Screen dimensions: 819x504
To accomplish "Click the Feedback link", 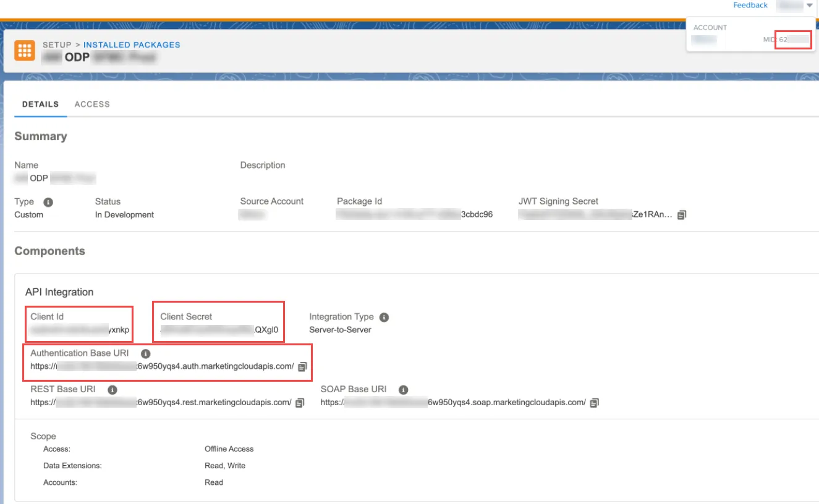I will click(750, 5).
